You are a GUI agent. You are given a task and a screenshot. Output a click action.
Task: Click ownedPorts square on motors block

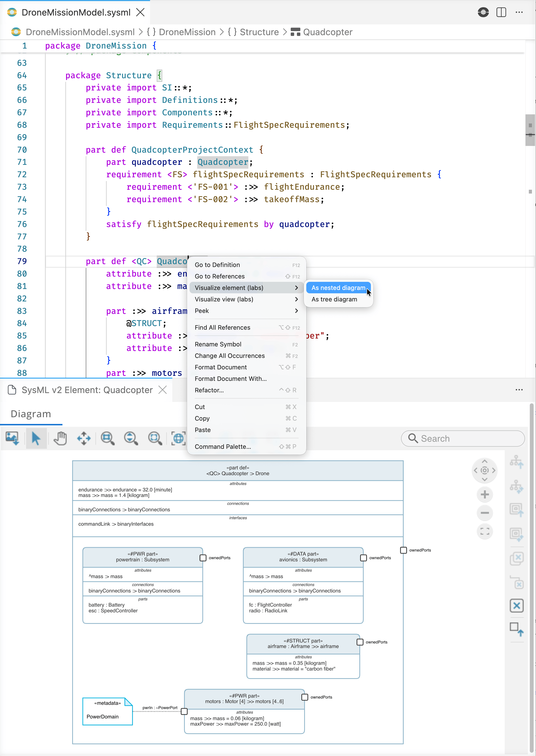(x=305, y=697)
